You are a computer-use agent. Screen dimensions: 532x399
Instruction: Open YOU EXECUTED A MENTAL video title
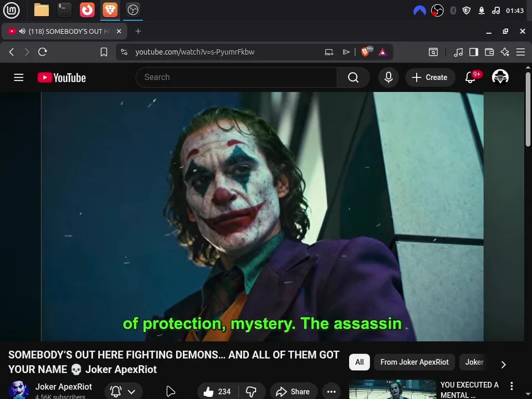[470, 390]
